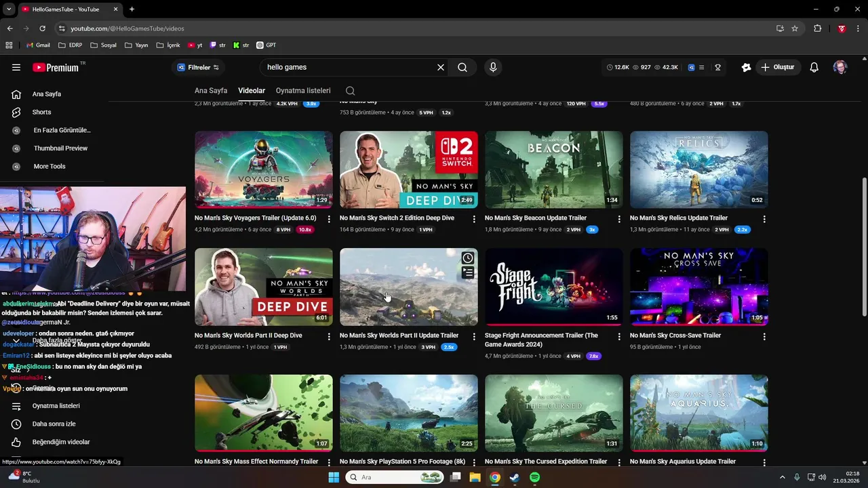
Task: Open options menu for Worlds Part II Deep Dive
Action: coord(329,336)
